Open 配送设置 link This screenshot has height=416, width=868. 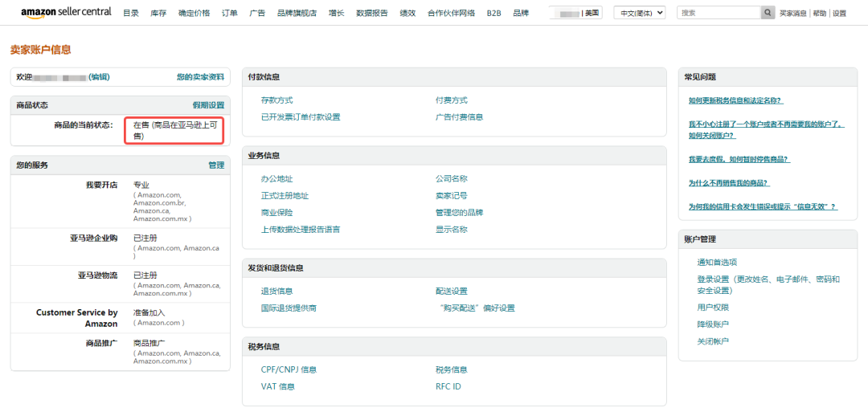(451, 291)
